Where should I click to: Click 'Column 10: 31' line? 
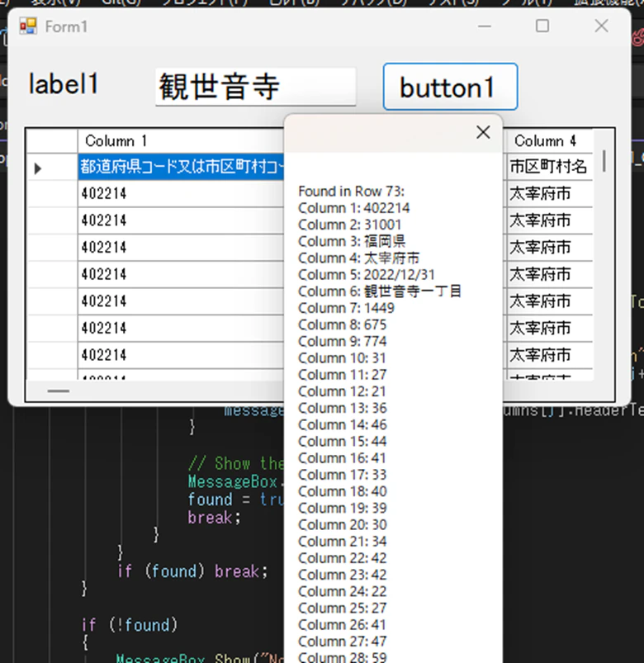pyautogui.click(x=342, y=358)
